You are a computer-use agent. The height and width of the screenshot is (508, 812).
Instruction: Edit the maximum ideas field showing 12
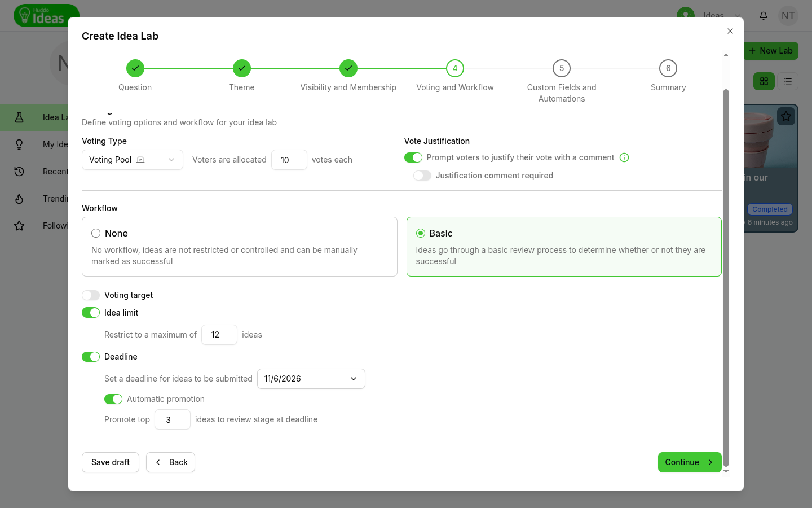(x=219, y=335)
